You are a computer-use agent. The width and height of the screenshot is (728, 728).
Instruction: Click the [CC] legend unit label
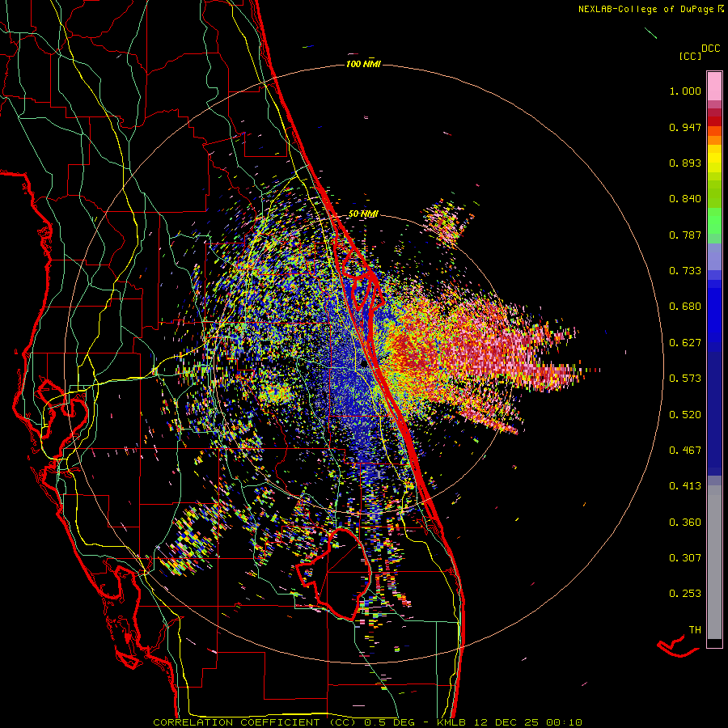click(691, 56)
